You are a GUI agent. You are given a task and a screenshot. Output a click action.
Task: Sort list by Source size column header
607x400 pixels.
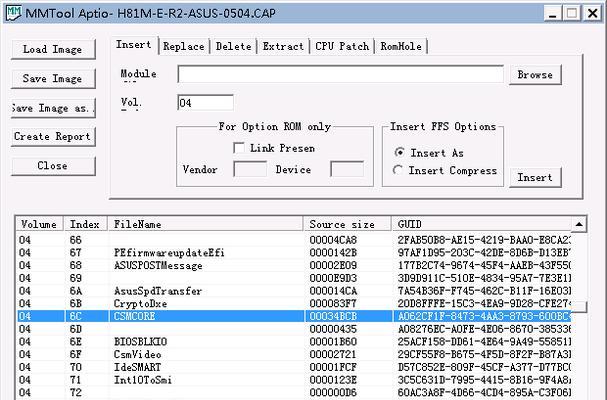(348, 224)
